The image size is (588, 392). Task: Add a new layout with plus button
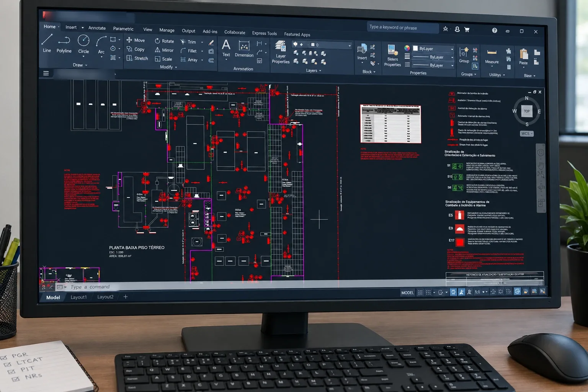click(126, 297)
